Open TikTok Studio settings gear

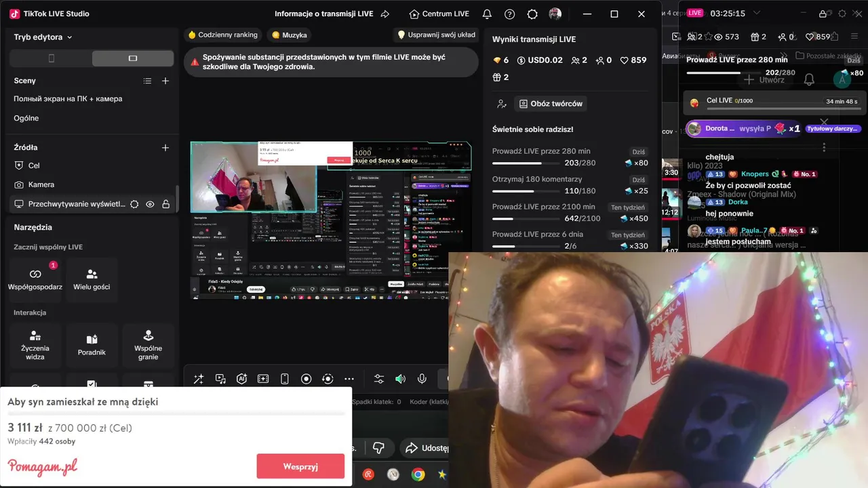532,14
